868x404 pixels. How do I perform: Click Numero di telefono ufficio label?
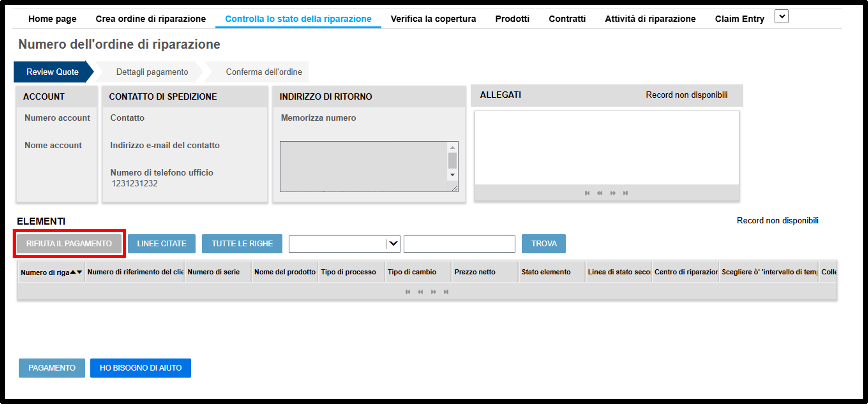point(162,172)
